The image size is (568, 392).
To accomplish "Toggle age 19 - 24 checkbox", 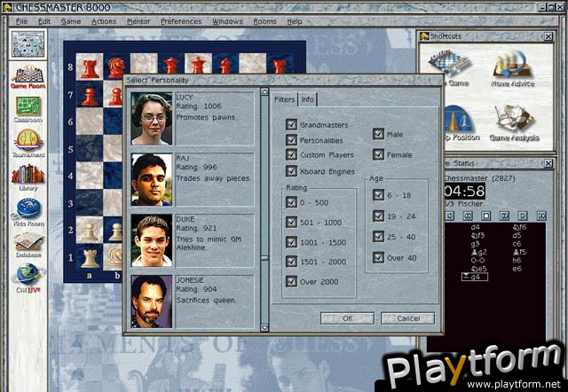I will click(379, 216).
